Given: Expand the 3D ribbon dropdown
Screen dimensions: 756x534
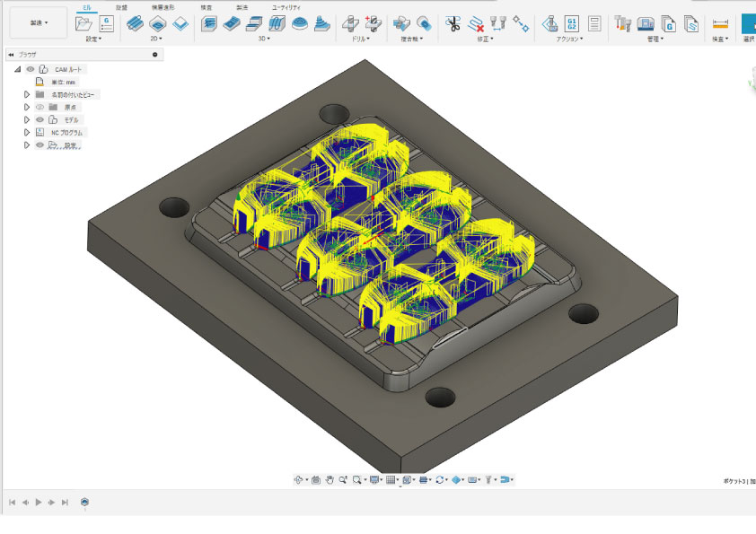Looking at the screenshot, I should pos(264,39).
